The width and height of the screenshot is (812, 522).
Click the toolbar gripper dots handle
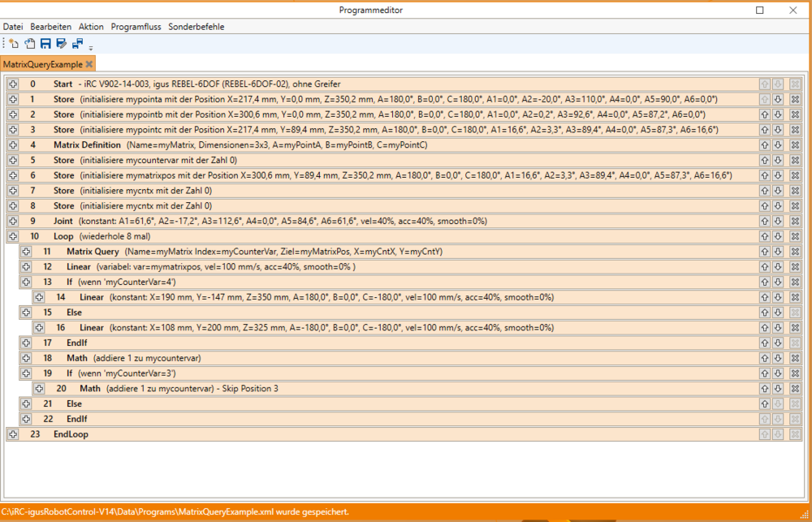pyautogui.click(x=3, y=43)
